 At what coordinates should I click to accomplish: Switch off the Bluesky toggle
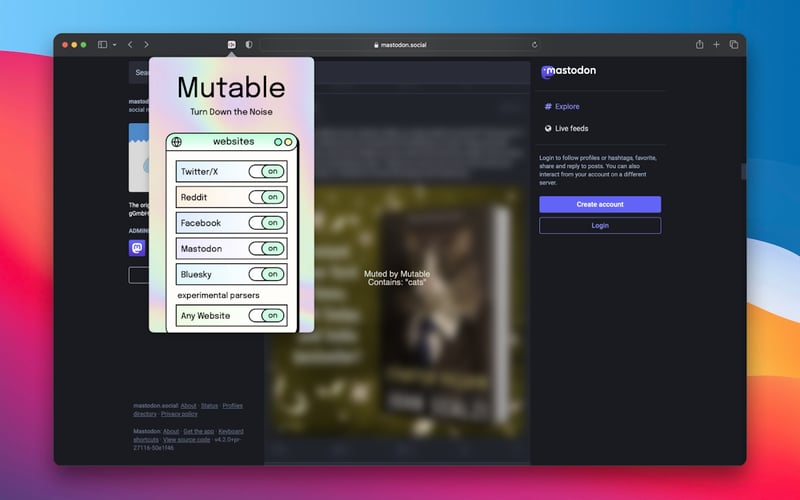pyautogui.click(x=266, y=274)
